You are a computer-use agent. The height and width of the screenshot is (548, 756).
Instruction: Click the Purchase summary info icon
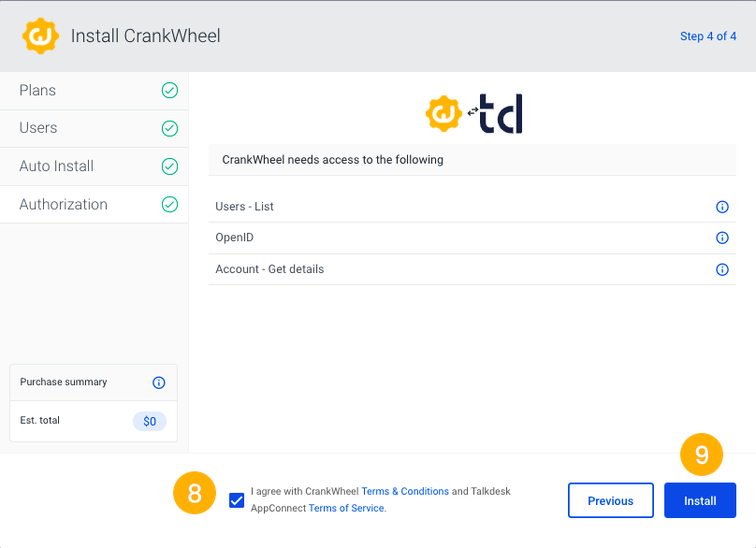pos(159,382)
